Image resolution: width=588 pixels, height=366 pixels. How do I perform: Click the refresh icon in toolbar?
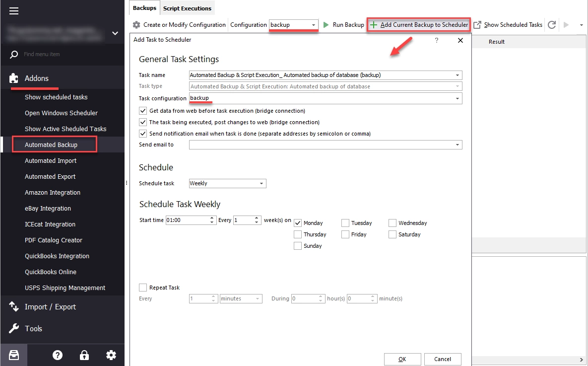tap(552, 25)
